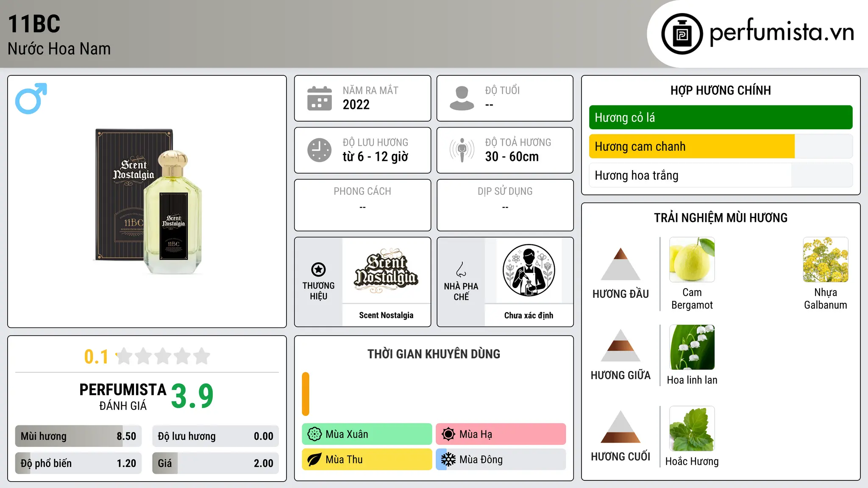The height and width of the screenshot is (488, 868).
Task: Select the Mùa Thu season button
Action: [x=367, y=460]
